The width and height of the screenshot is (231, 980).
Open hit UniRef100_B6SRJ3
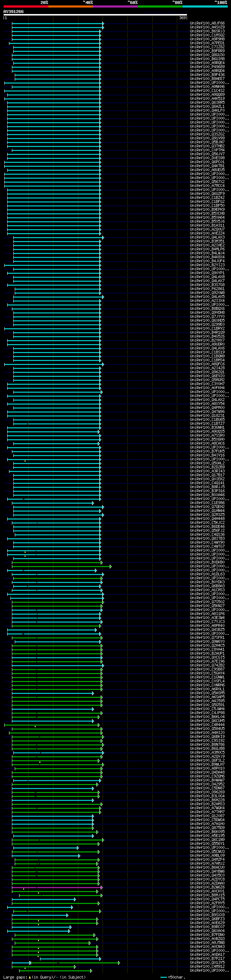(x=208, y=31)
